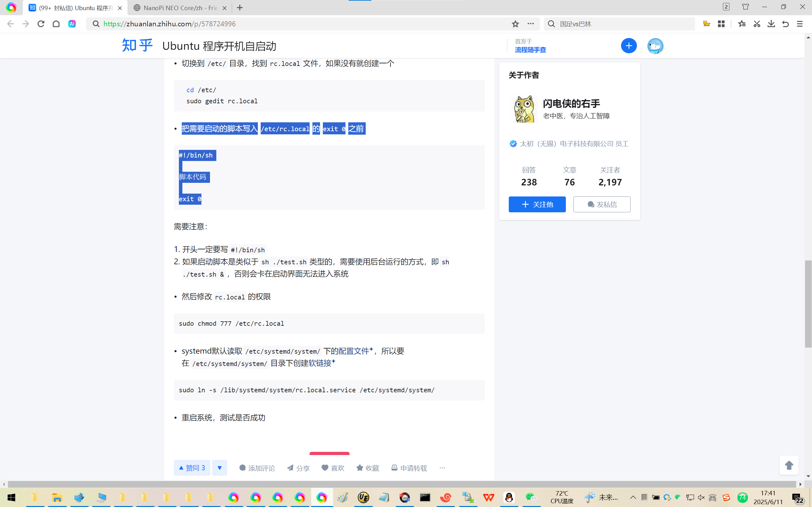The width and height of the screenshot is (812, 507).
Task: Click the blue plus create button
Action: pos(628,46)
